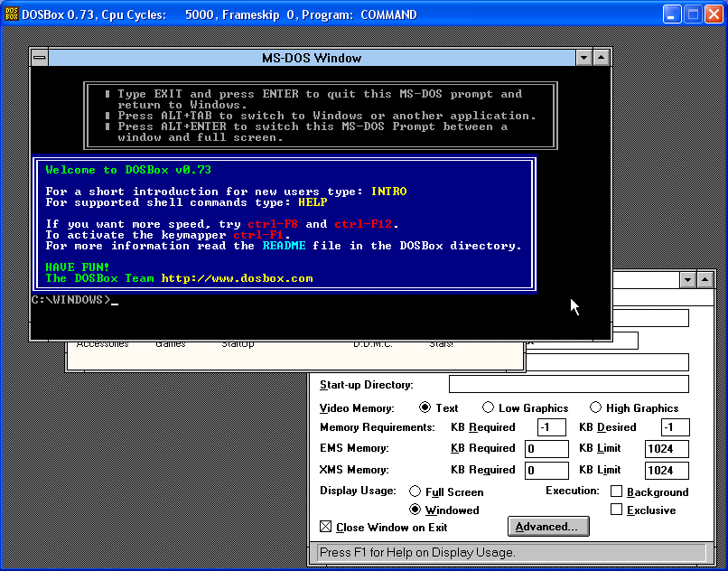The image size is (728, 571).
Task: Click the Start-up Directory input field
Action: [x=568, y=385]
